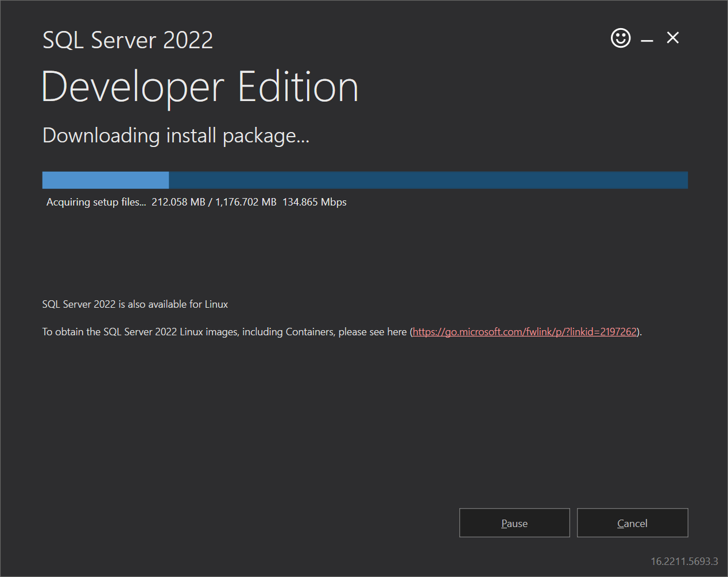Viewport: 728px width, 577px height.
Task: Select the 'Acquiring setup files...' status text
Action: pyautogui.click(x=96, y=202)
